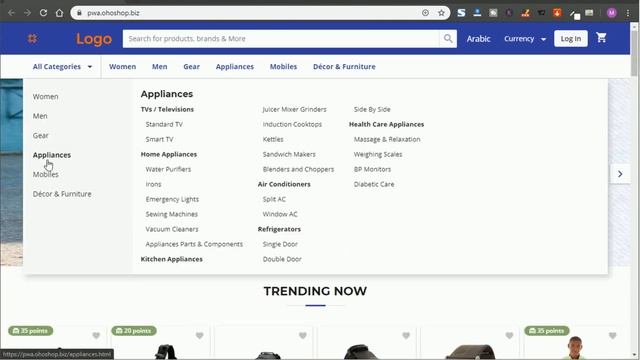This screenshot has width=640, height=360.
Task: Select Mobiles in category sidebar
Action: tap(46, 174)
